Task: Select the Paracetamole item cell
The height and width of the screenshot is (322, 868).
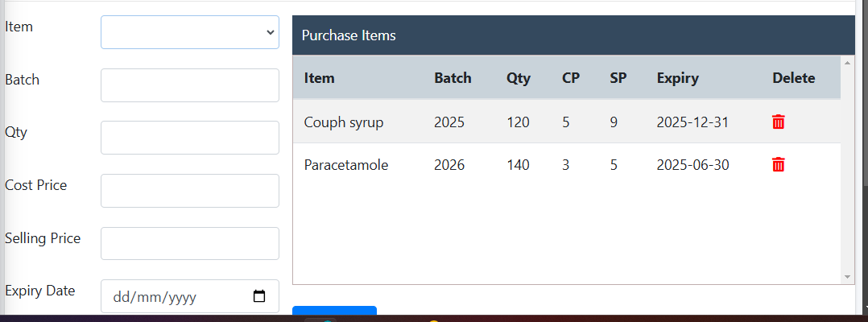Action: (x=345, y=165)
